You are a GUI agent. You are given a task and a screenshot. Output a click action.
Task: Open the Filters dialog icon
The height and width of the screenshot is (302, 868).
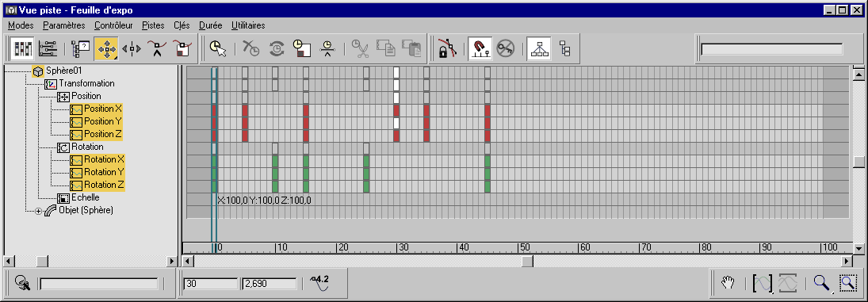pyautogui.click(x=81, y=48)
